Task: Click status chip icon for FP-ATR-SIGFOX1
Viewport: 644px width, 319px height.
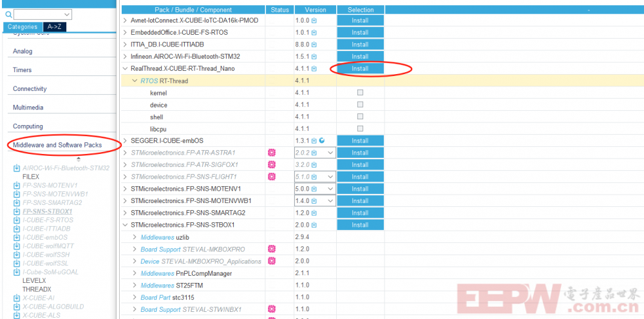Action: 272,165
